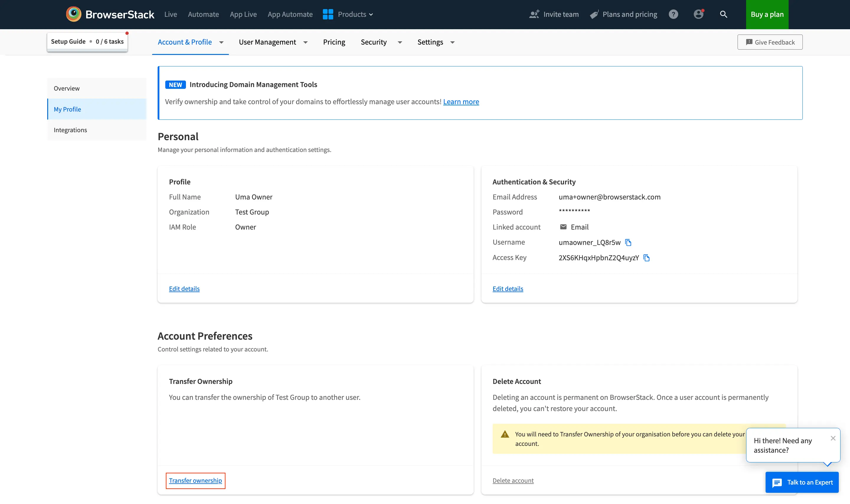Click the BrowserStack logo icon
This screenshot has height=504, width=850.
pos(73,14)
